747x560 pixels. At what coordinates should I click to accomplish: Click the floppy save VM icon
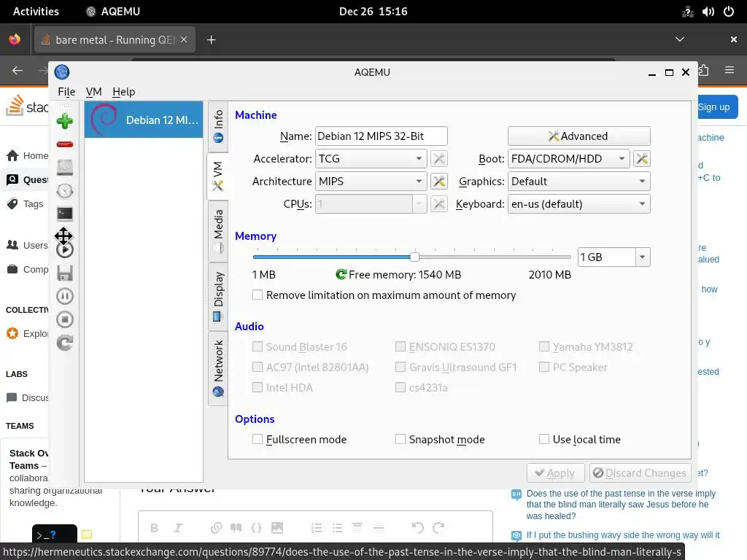65,273
